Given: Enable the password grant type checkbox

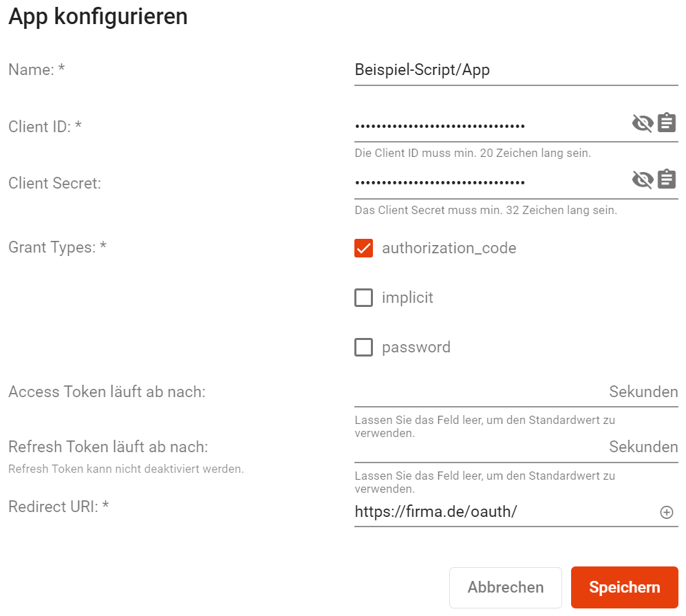Looking at the screenshot, I should point(363,348).
